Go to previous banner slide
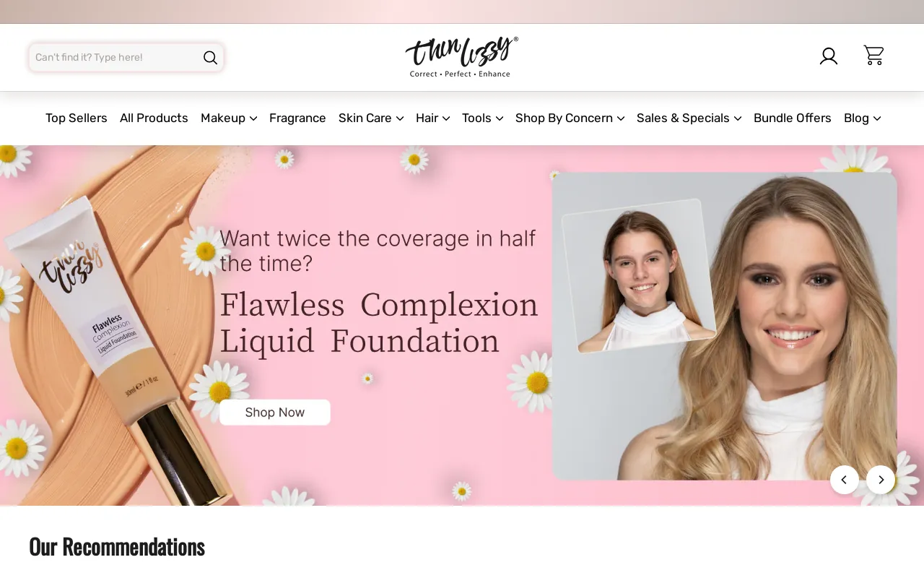The width and height of the screenshot is (924, 578). pos(845,480)
